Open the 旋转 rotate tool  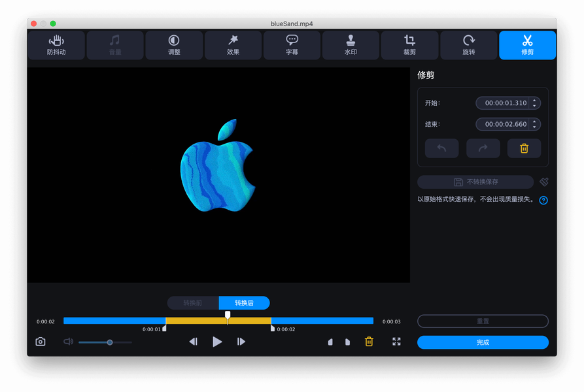468,45
